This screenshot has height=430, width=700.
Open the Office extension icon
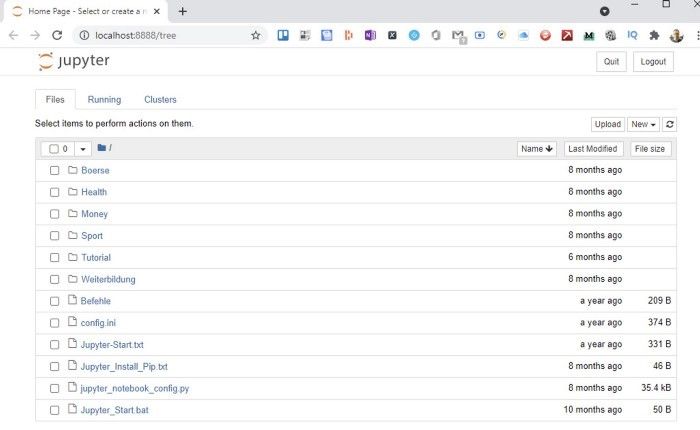click(436, 35)
